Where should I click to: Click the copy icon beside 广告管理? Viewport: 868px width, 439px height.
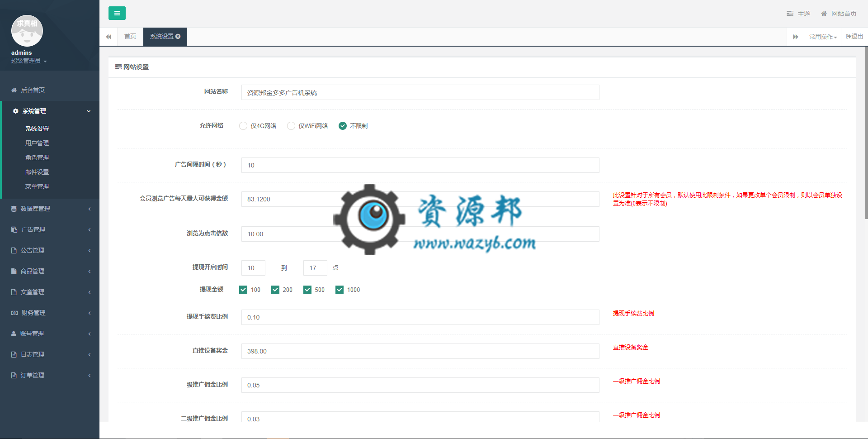pyautogui.click(x=14, y=229)
